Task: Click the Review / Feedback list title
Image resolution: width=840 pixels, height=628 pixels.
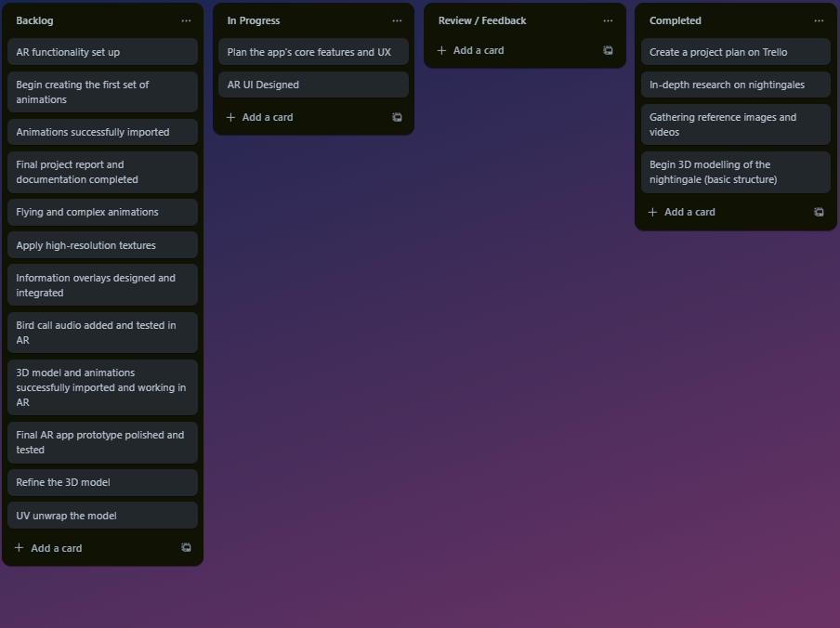Action: 482,20
